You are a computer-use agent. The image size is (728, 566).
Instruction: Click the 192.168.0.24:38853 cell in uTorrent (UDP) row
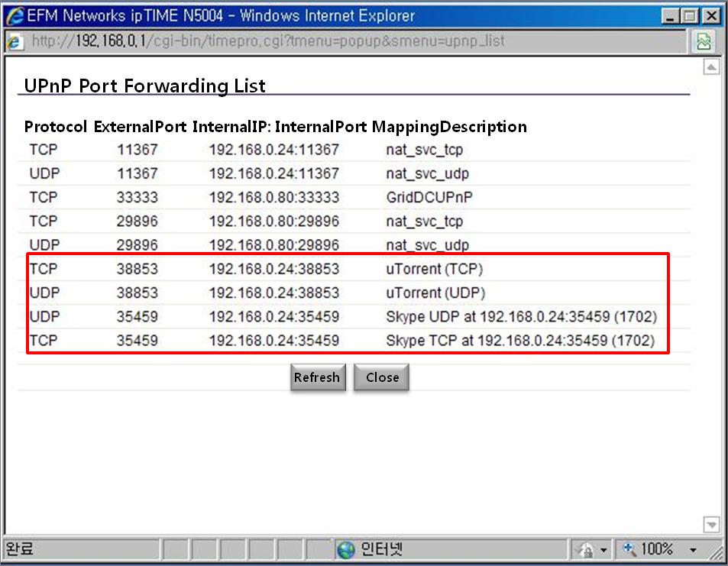coord(274,293)
